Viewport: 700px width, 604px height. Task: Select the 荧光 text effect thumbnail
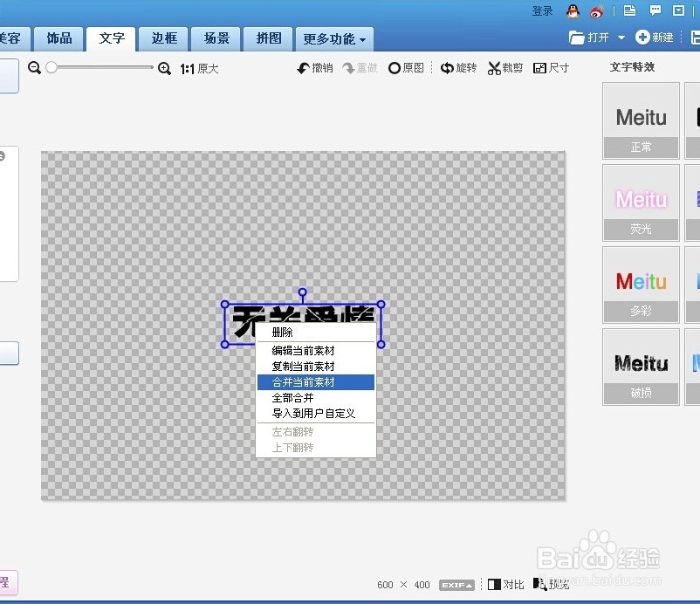[641, 202]
